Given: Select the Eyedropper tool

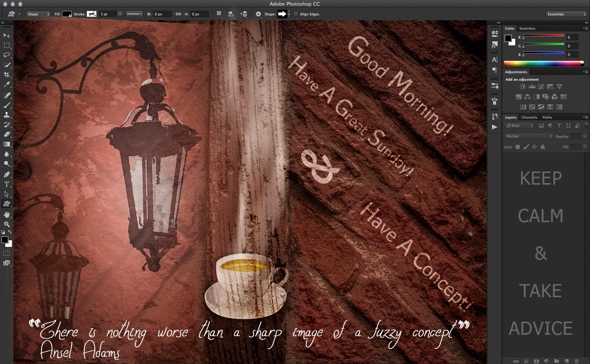Looking at the screenshot, I should [x=6, y=85].
